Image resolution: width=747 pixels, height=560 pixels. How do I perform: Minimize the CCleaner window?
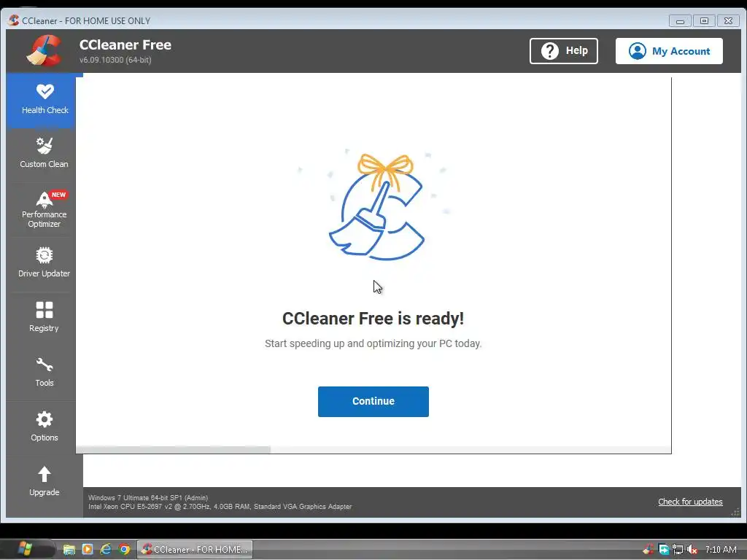(x=680, y=21)
